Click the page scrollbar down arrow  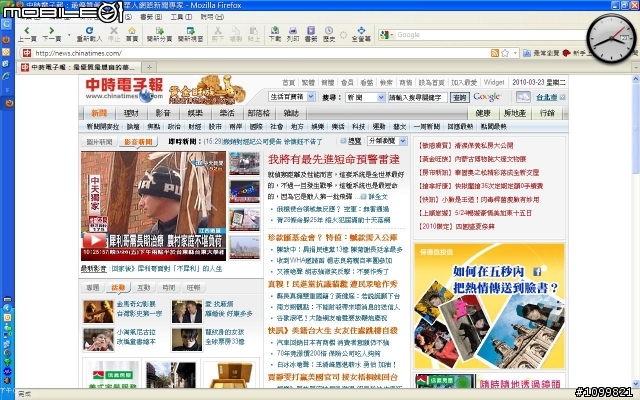636,384
